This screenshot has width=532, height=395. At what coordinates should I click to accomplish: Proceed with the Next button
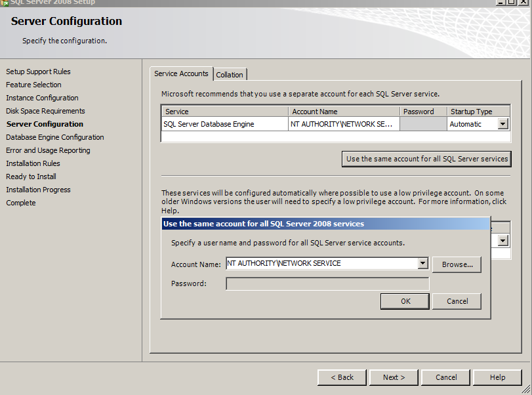pyautogui.click(x=394, y=377)
